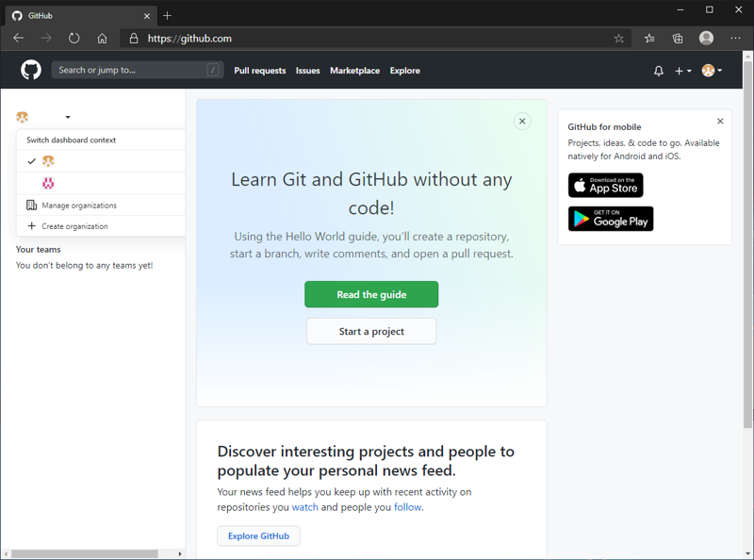Click the Get it on Google Play badge
This screenshot has height=560, width=754.
pyautogui.click(x=610, y=219)
